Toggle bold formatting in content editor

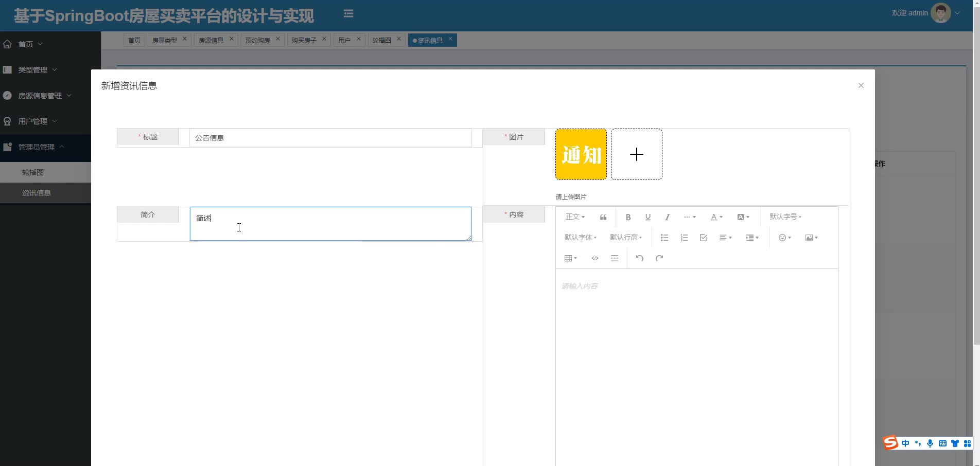click(628, 217)
